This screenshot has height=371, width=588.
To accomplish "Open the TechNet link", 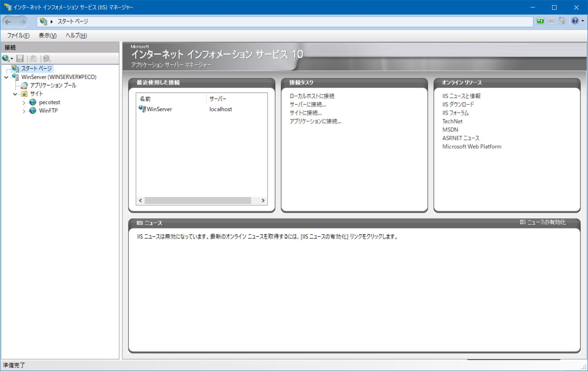I will [x=452, y=121].
